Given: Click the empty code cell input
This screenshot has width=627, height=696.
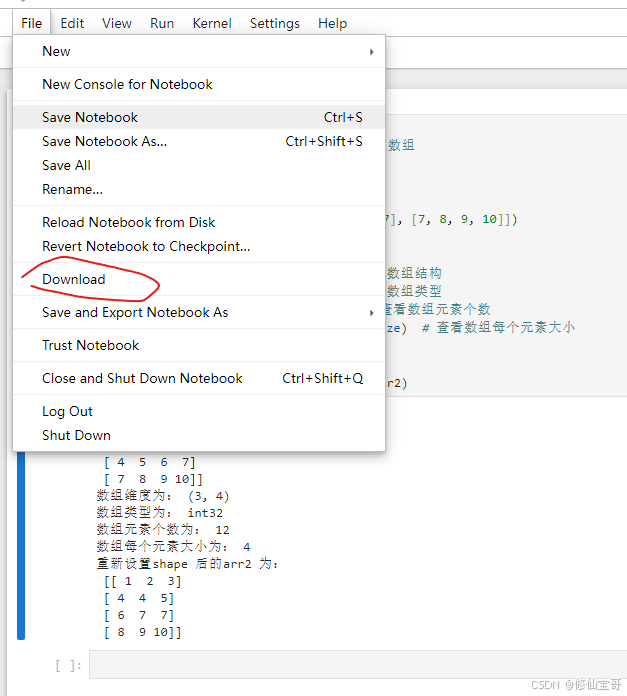Looking at the screenshot, I should pos(358,664).
